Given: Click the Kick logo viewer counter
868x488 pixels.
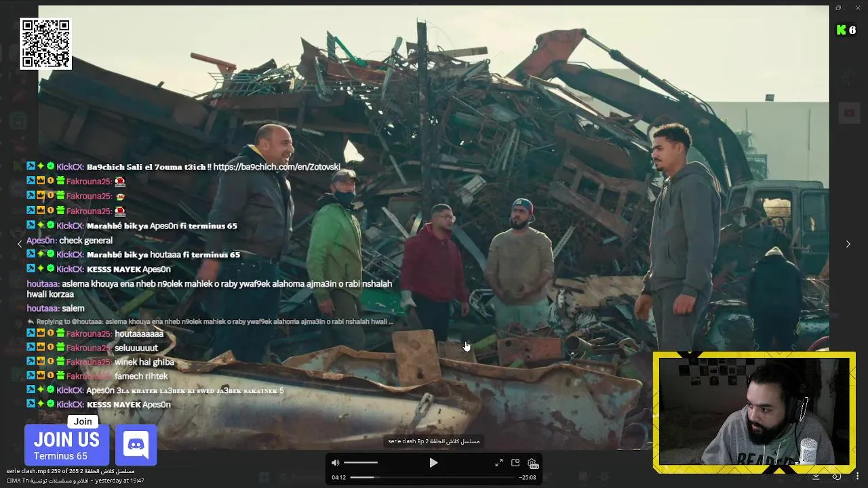Looking at the screenshot, I should [846, 30].
